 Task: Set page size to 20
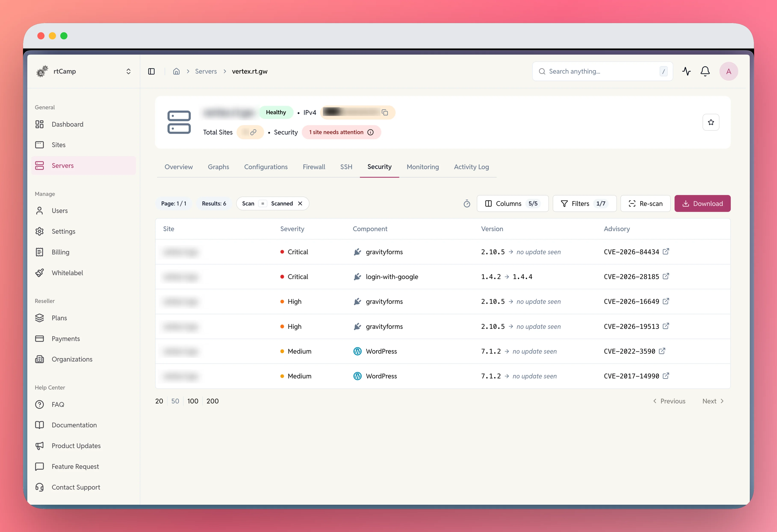tap(159, 401)
